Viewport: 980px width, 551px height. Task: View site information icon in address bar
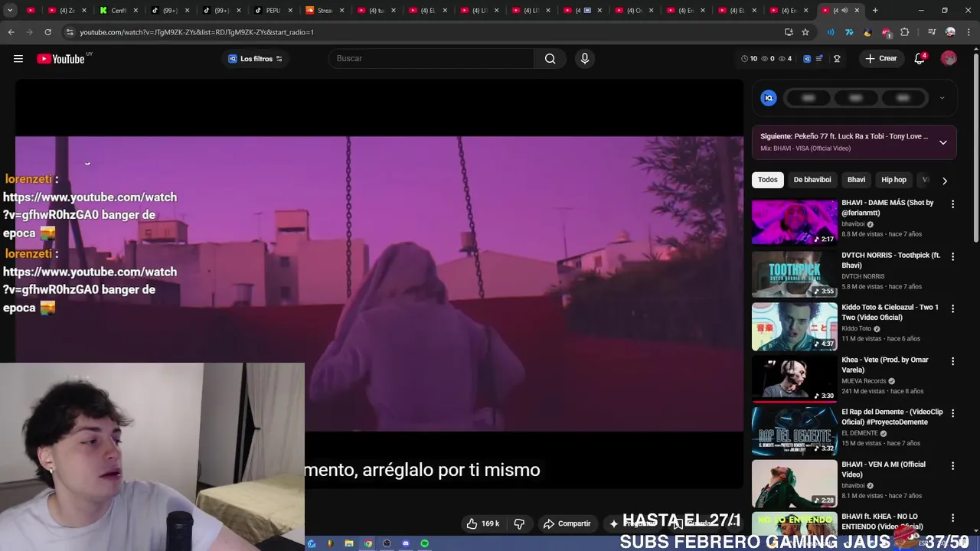(70, 32)
